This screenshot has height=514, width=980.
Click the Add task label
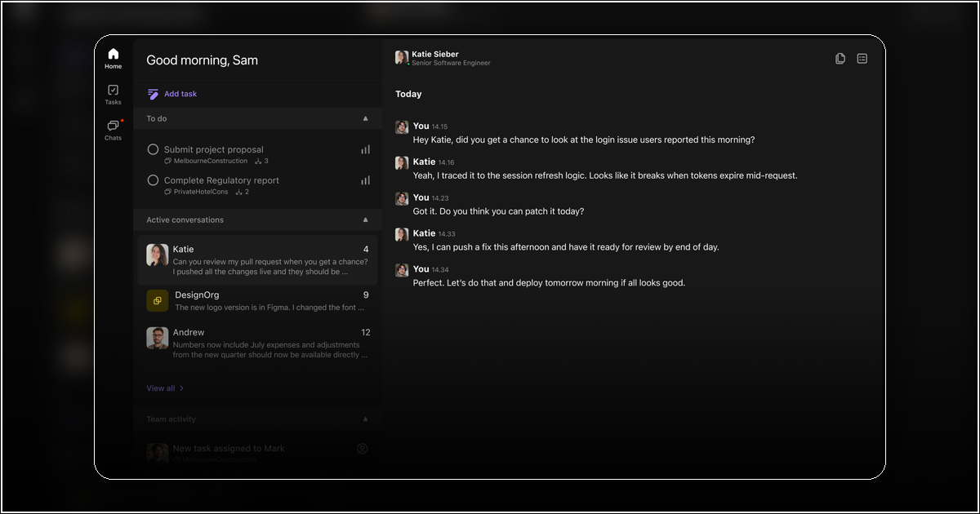pos(180,94)
